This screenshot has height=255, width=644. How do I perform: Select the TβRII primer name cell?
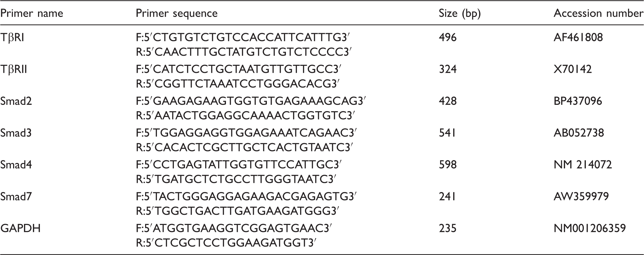click(x=14, y=69)
